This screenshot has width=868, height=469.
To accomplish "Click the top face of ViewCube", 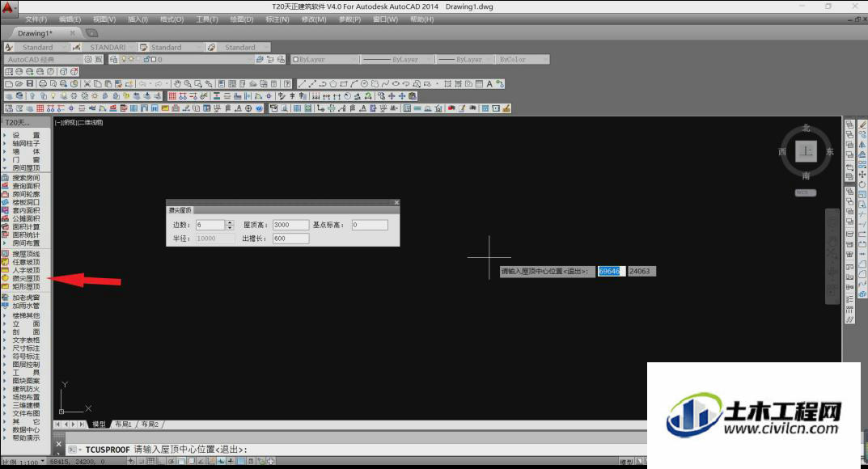I will (x=806, y=151).
